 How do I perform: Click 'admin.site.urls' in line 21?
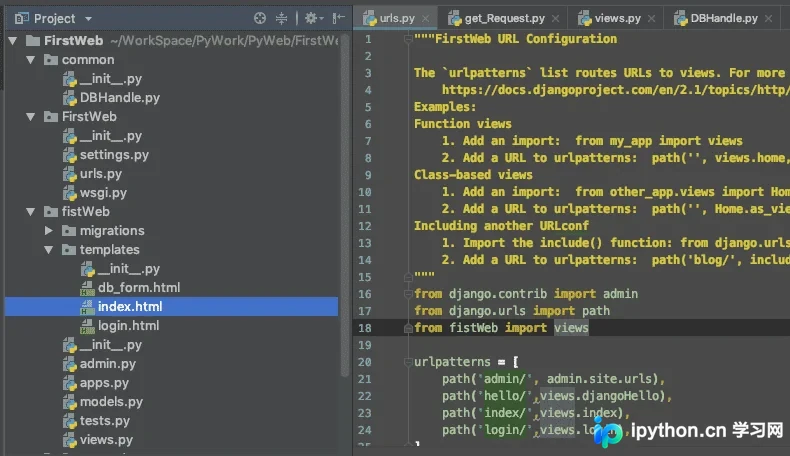600,379
